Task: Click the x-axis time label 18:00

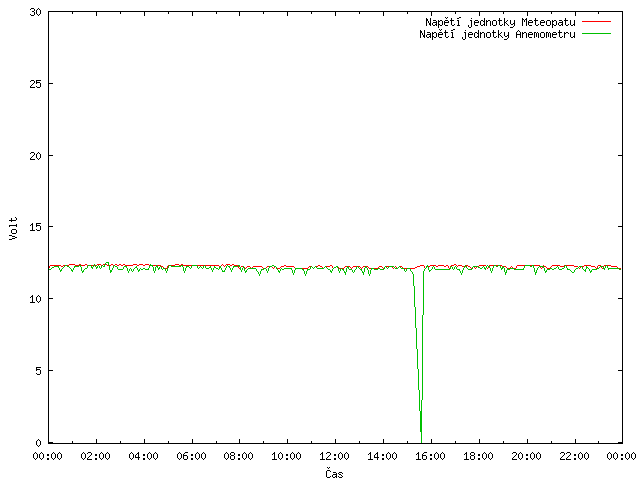Action: click(478, 456)
